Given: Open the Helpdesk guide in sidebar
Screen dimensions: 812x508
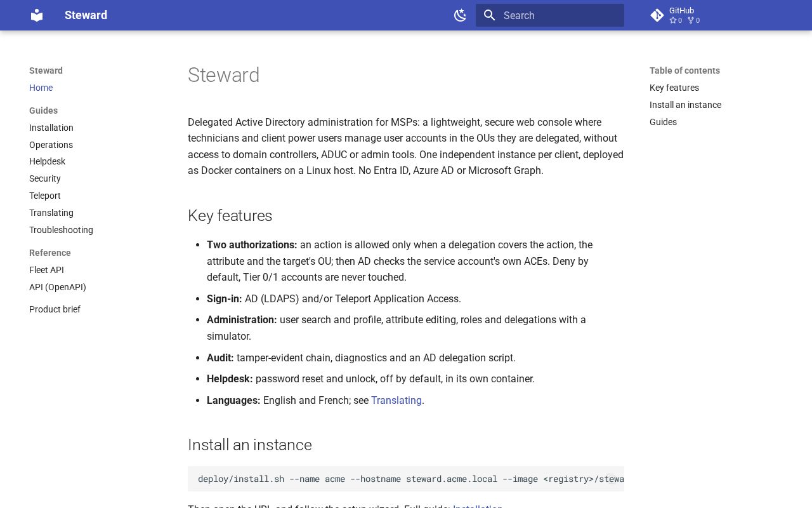Looking at the screenshot, I should [47, 161].
